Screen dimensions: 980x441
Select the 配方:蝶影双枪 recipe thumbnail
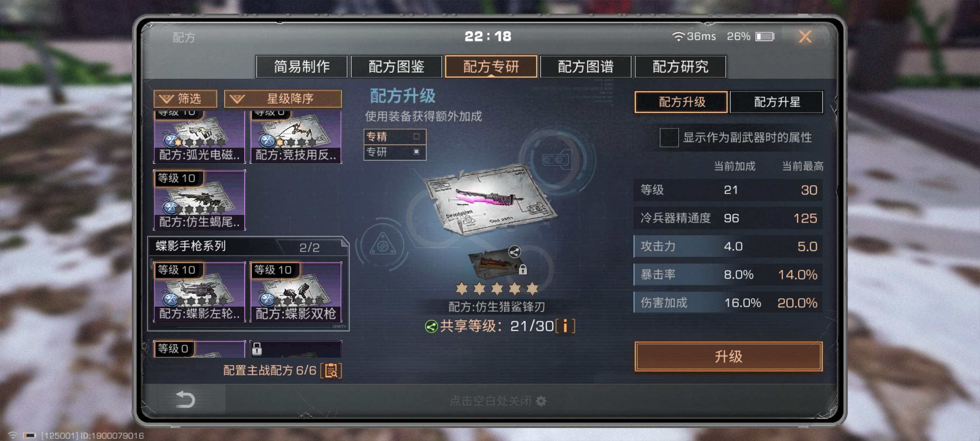tap(296, 292)
